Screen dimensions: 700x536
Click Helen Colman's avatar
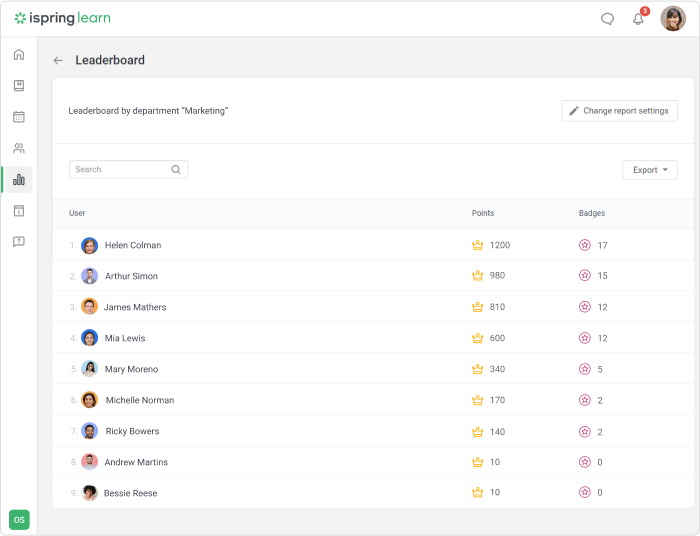(x=89, y=245)
